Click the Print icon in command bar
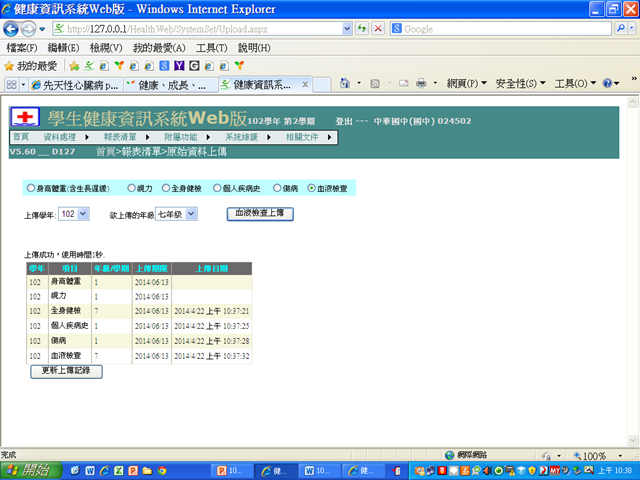Image resolution: width=640 pixels, height=480 pixels. (x=421, y=84)
